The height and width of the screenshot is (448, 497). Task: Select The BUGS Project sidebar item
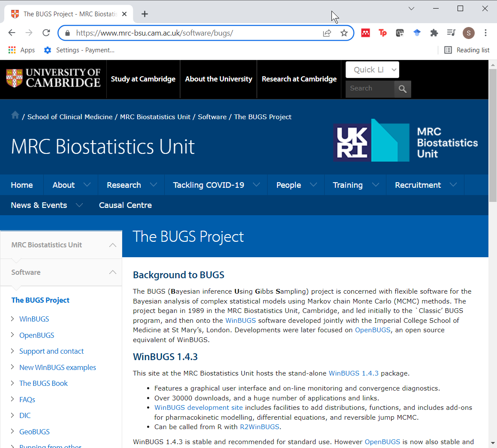pyautogui.click(x=40, y=300)
